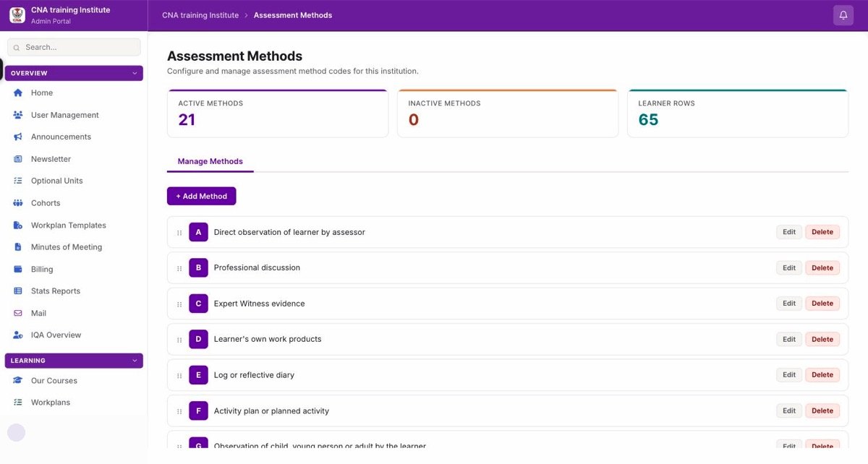Click the Home house icon
This screenshot has width=868, height=464.
18,93
